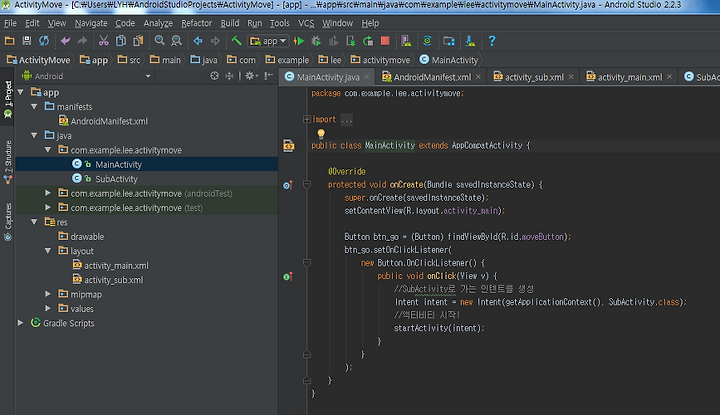This screenshot has width=720, height=415.
Task: Collapse the res folder node
Action: 34,222
